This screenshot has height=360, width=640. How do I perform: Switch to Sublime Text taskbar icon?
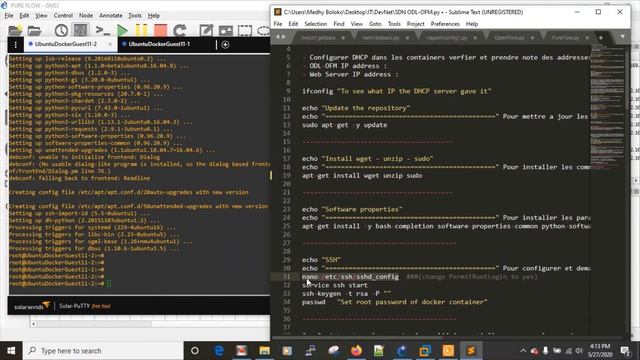pyautogui.click(x=471, y=351)
